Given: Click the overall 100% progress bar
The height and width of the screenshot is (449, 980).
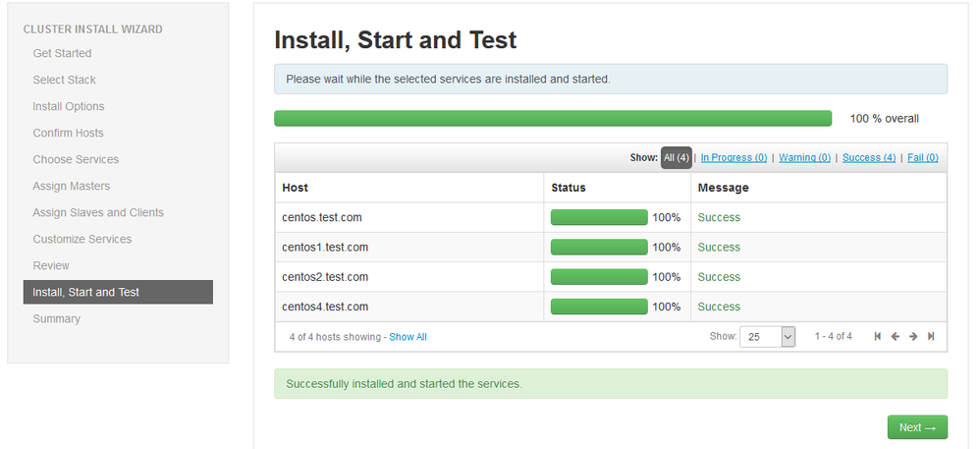Looking at the screenshot, I should point(553,119).
